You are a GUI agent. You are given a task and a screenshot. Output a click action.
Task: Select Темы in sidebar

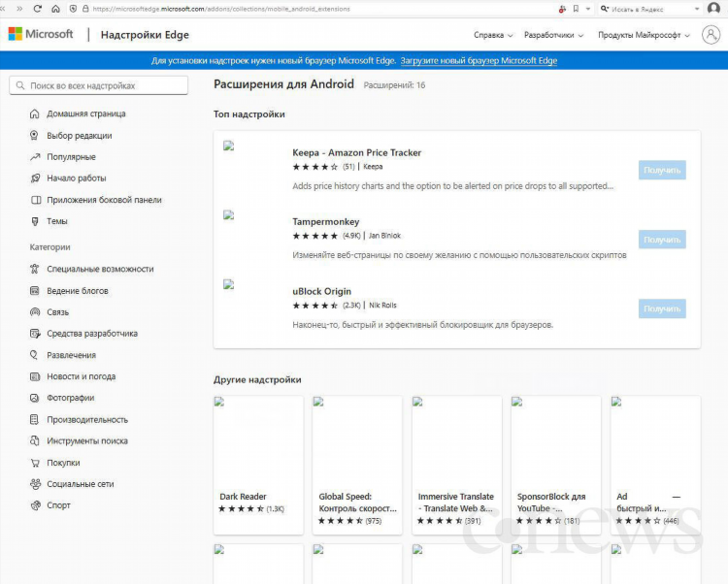pyautogui.click(x=57, y=221)
